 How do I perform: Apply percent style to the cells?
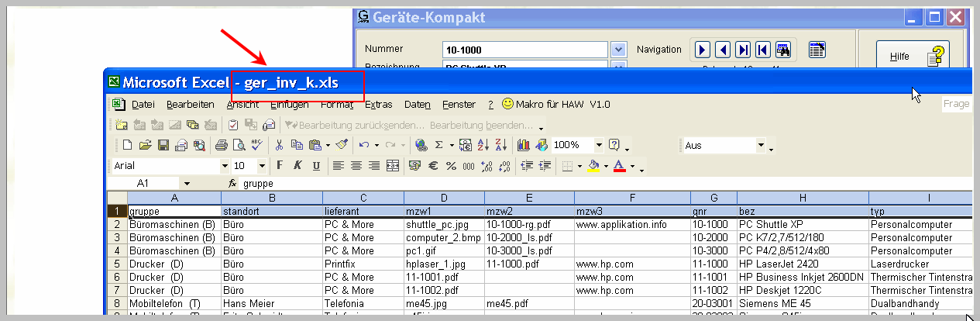(451, 165)
